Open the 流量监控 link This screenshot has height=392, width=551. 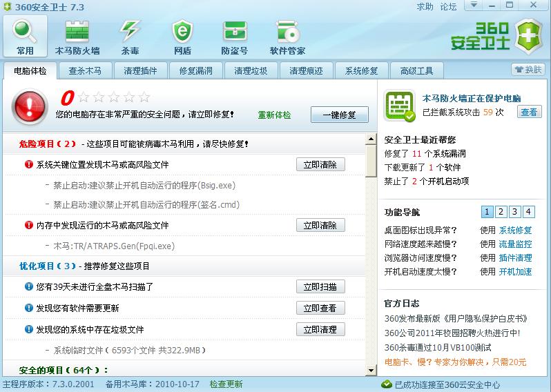pyautogui.click(x=515, y=244)
